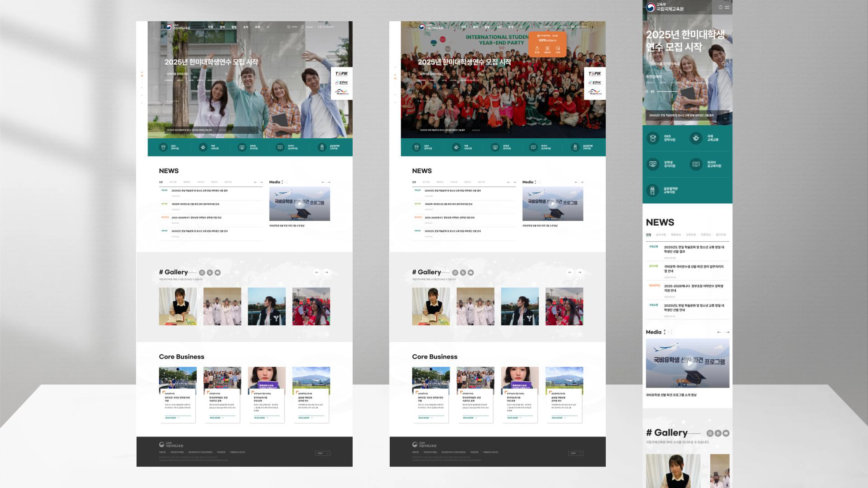This screenshot has height=488, width=868.
Task: Click the notice ticker down arrow in mobile mockup
Action: pos(725,119)
